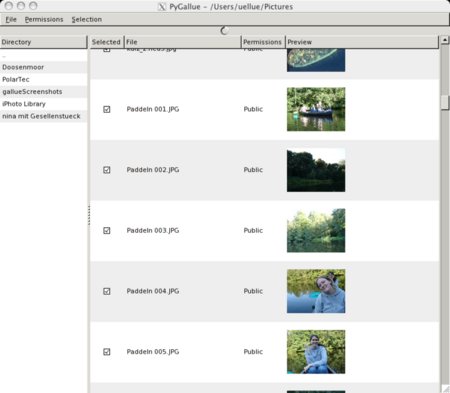The image size is (450, 393).
Task: Uncheck the Paddeln 001.JPG checkbox
Action: [x=107, y=109]
